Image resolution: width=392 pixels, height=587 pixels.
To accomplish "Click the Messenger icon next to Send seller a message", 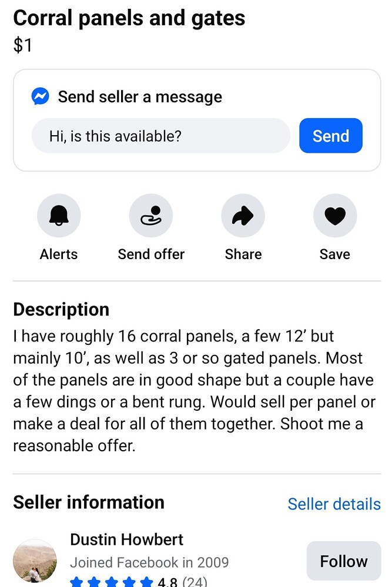I will click(38, 96).
